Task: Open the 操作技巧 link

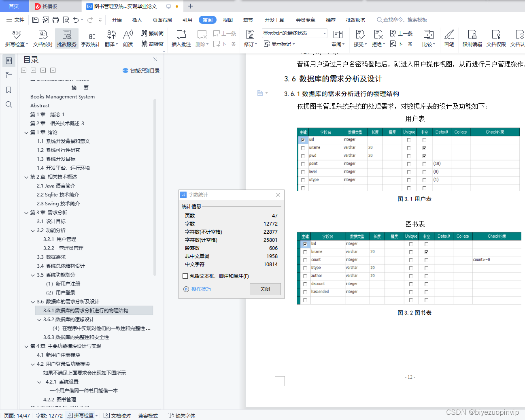Action: coord(197,289)
